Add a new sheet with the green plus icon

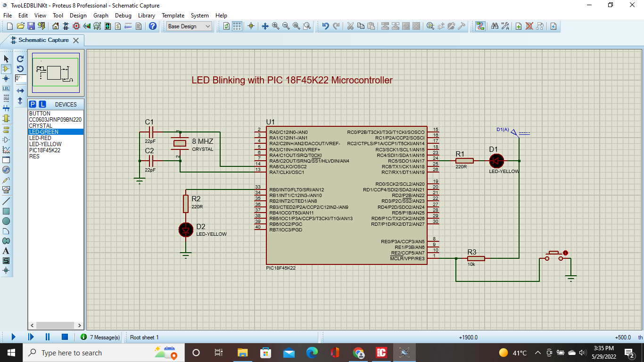(519, 26)
